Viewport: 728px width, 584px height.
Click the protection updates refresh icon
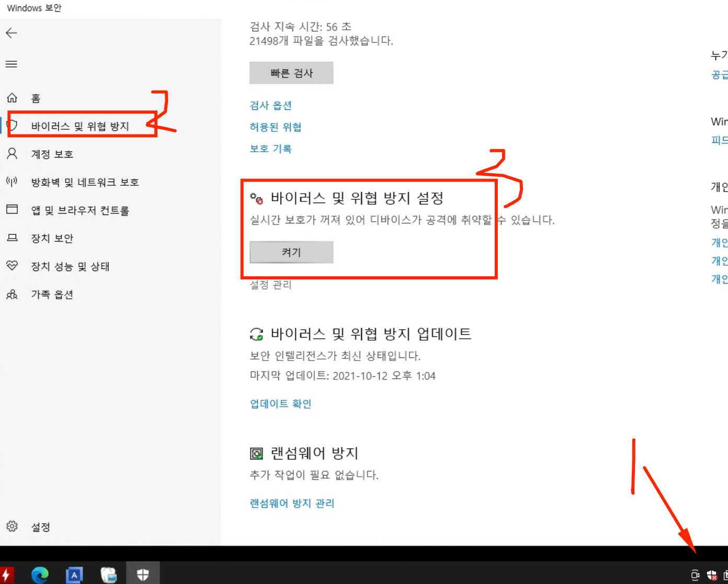tap(256, 334)
